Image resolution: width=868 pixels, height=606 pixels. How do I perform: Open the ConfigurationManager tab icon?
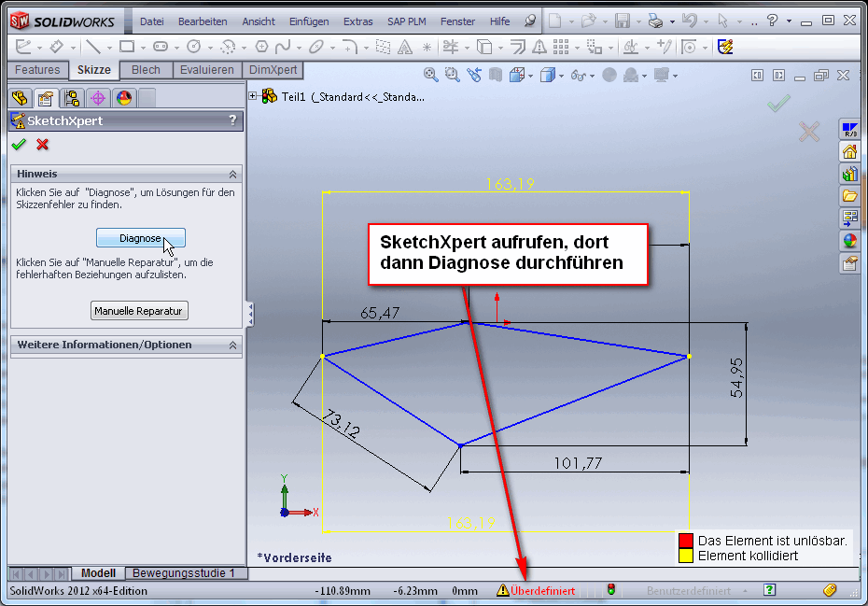click(x=72, y=99)
